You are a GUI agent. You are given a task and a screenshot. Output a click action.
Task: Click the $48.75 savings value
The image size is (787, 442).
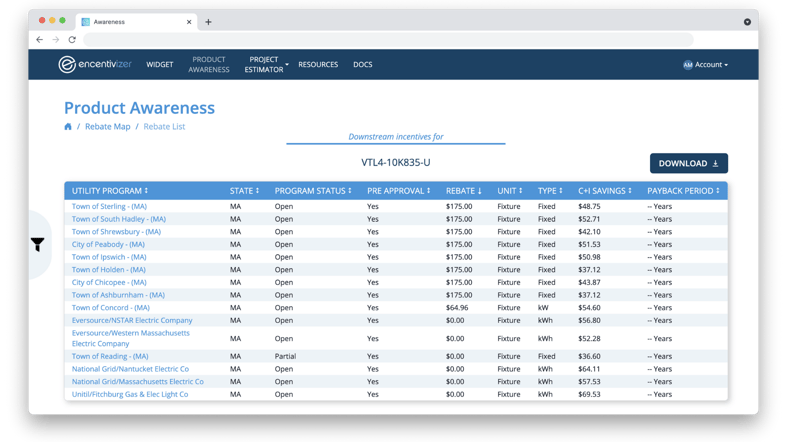coord(589,206)
